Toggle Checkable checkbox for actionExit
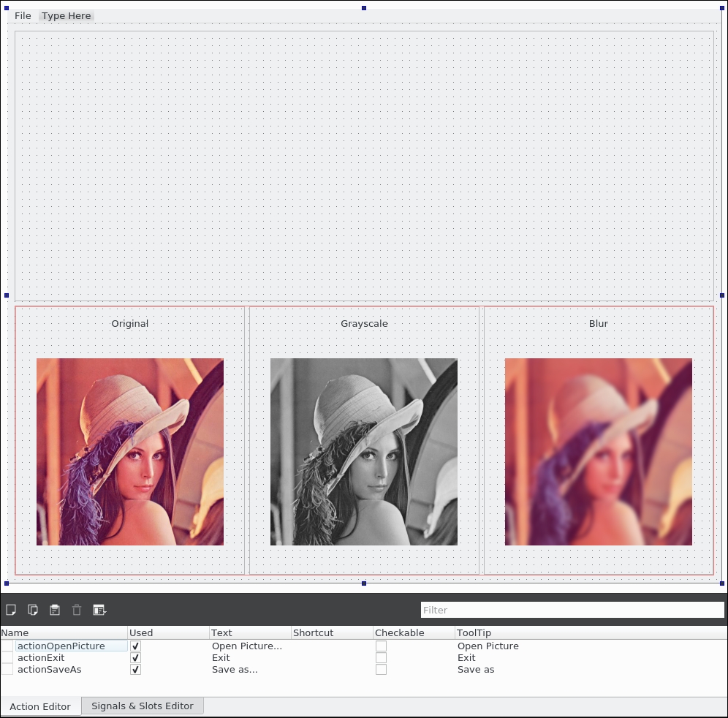Screen dimensions: 728x718 [382, 657]
